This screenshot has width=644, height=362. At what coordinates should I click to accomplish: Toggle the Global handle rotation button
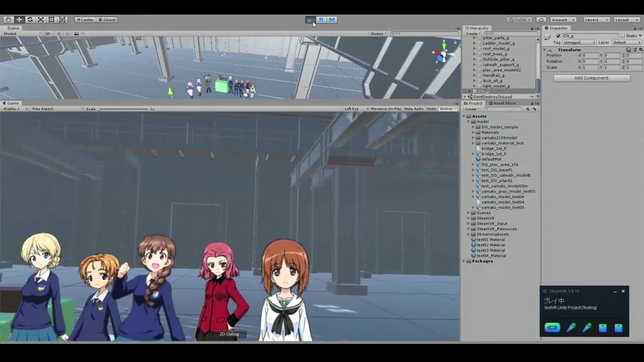[107, 19]
